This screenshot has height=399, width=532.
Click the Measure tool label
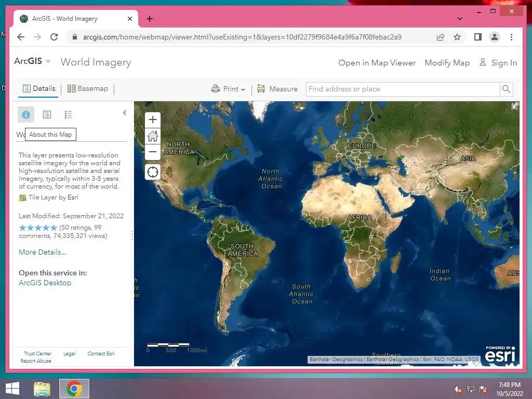(283, 89)
